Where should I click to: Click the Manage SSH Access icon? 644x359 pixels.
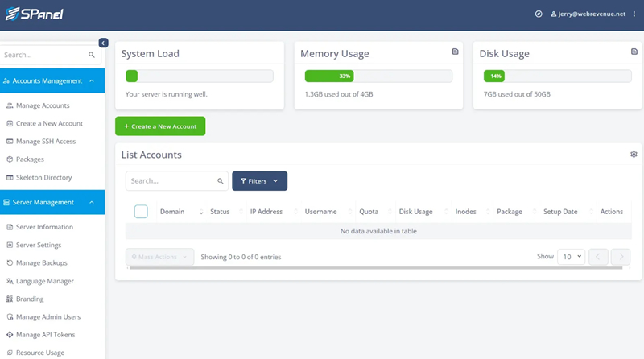(x=10, y=142)
